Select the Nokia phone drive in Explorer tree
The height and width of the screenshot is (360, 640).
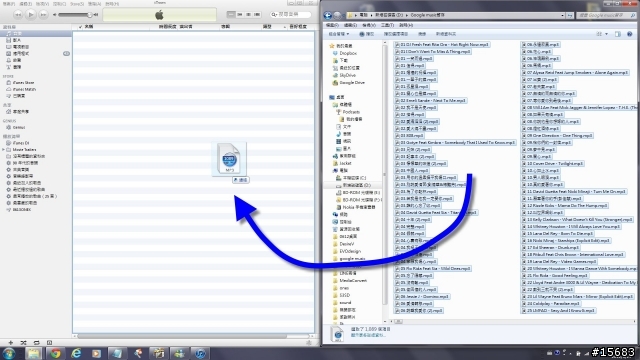click(x=355, y=207)
